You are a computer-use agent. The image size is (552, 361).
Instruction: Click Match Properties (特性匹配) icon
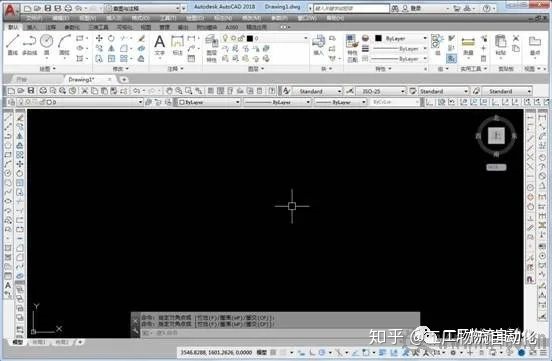pyautogui.click(x=352, y=48)
